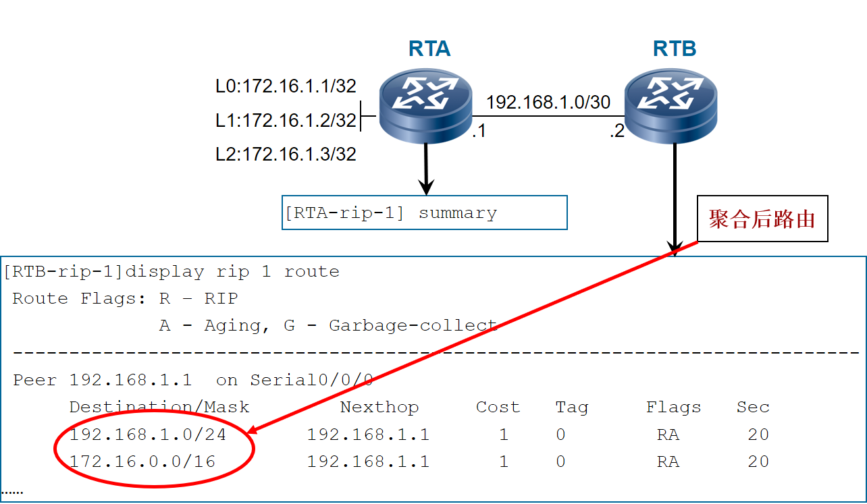Click the 192.168.1.0/24 destination entry
This screenshot has width=867, height=504.
pyautogui.click(x=148, y=435)
